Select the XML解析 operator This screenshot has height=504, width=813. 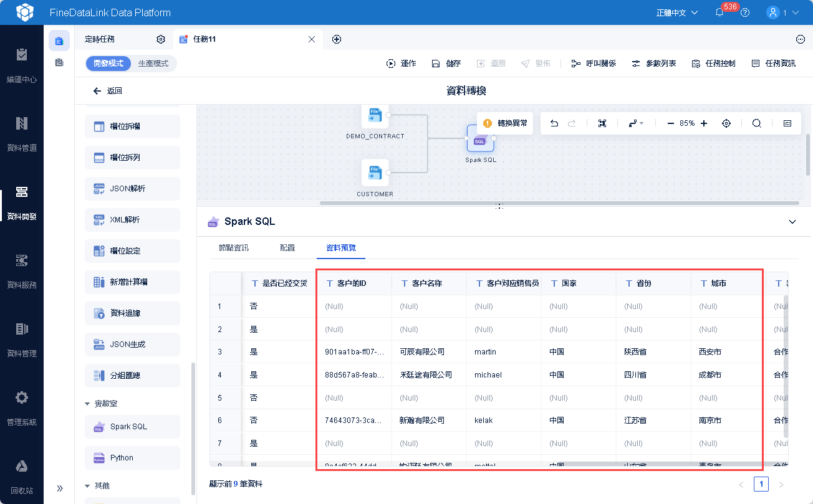pyautogui.click(x=132, y=220)
